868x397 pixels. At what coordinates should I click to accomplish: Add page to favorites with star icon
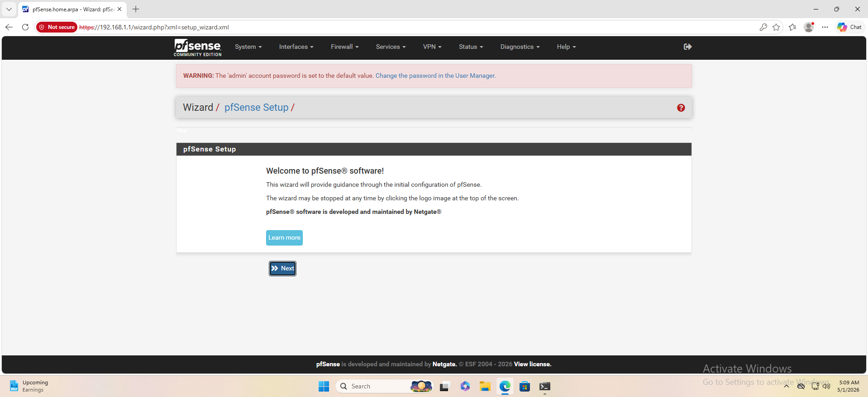click(776, 27)
